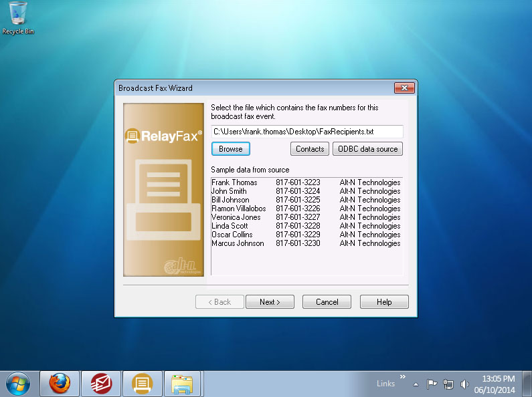Image resolution: width=532 pixels, height=397 pixels.
Task: Choose ODBC data source button
Action: (x=367, y=149)
